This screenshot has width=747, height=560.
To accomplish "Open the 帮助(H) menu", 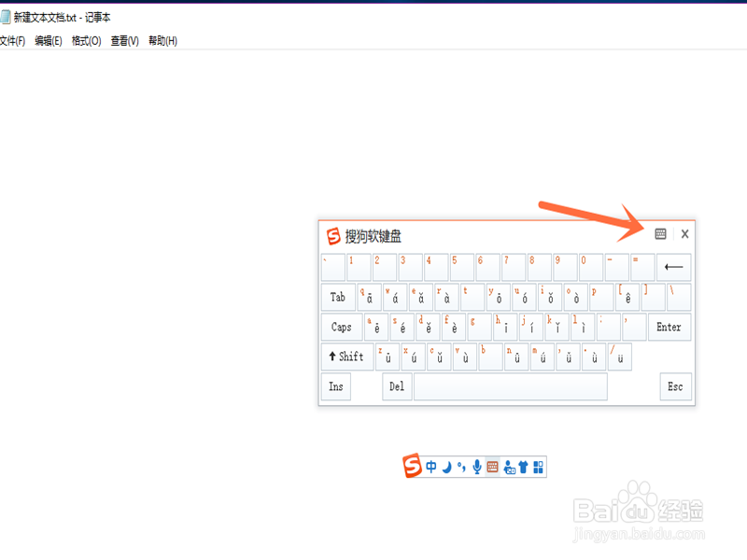I will point(162,41).
